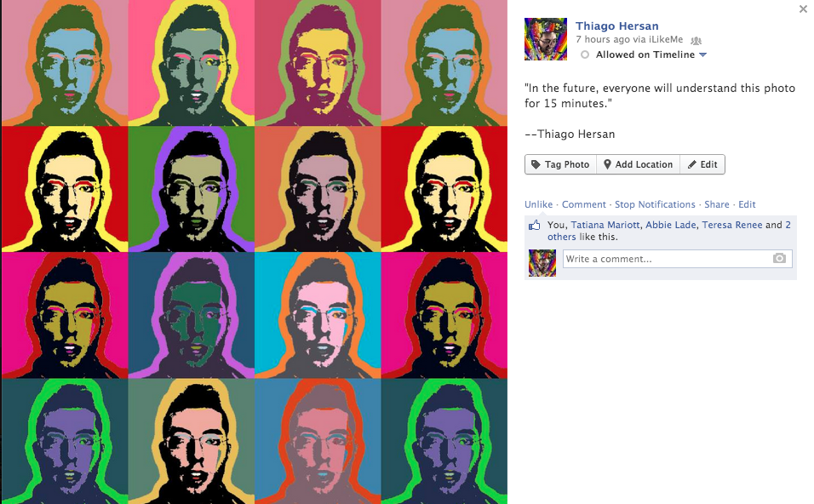Click Write a comment field
The height and width of the screenshot is (504, 814).
(678, 259)
